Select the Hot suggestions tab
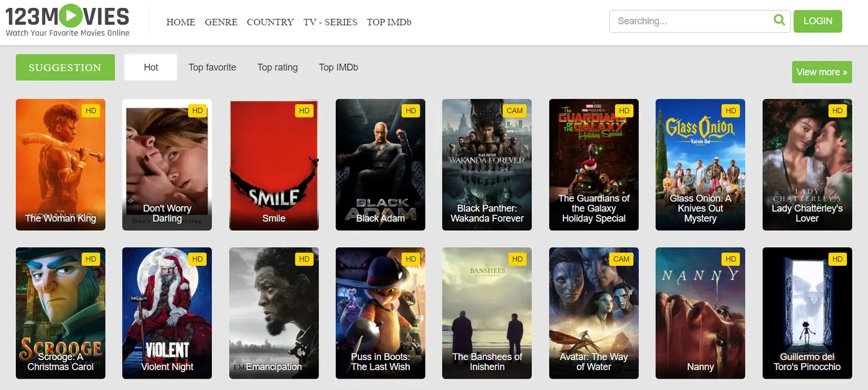 click(151, 67)
